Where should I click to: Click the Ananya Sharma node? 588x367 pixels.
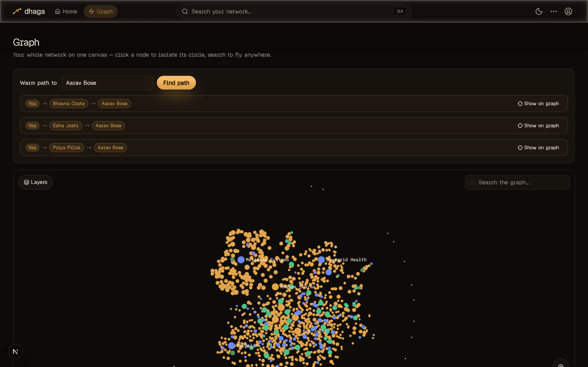coord(275,287)
